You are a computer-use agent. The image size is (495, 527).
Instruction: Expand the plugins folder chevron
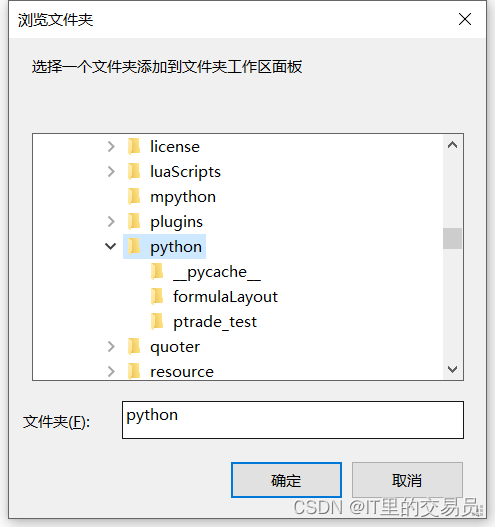coord(111,221)
